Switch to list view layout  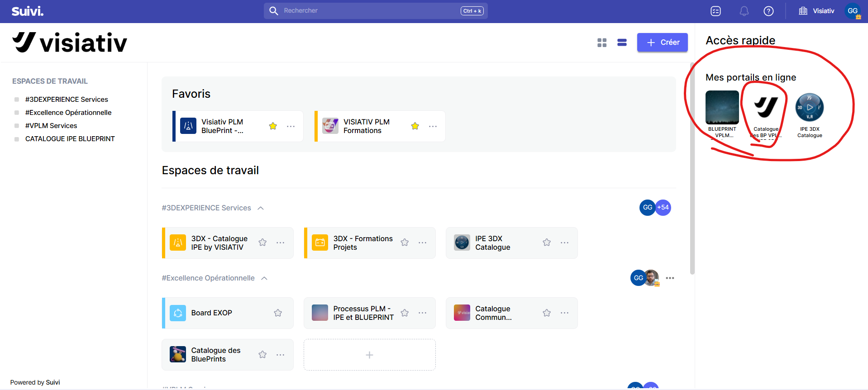click(622, 43)
